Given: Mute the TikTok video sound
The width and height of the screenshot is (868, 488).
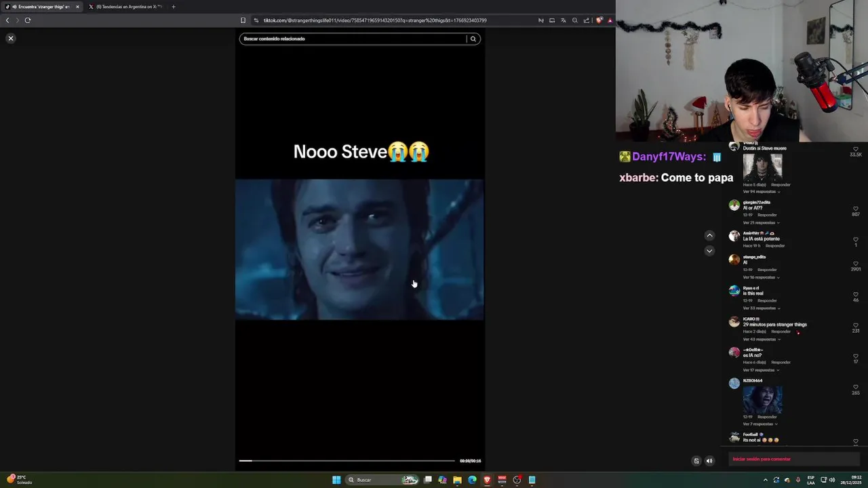Looking at the screenshot, I should click(x=709, y=461).
